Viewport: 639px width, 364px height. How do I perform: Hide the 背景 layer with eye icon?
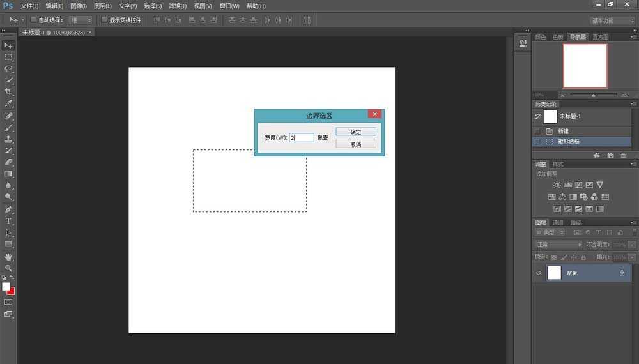[539, 273]
